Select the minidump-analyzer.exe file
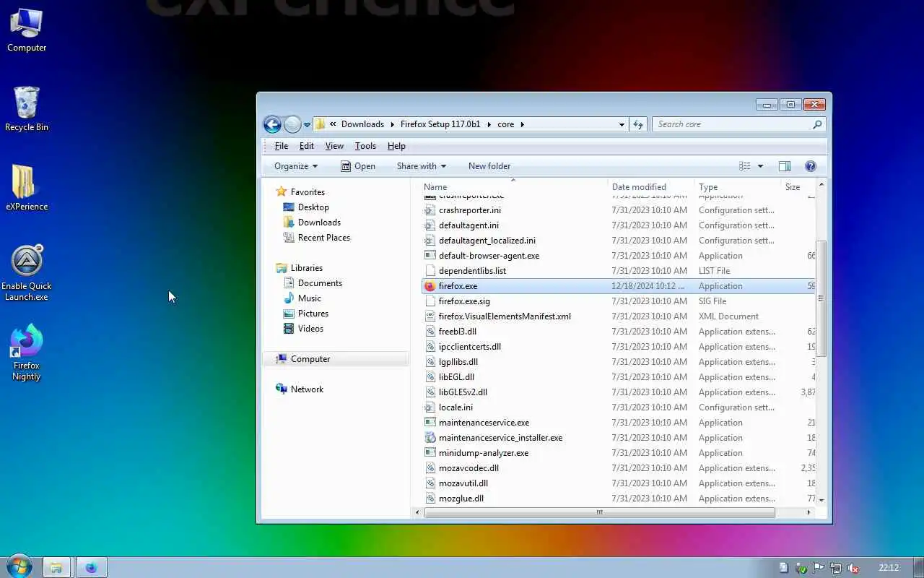This screenshot has height=578, width=924. (484, 453)
